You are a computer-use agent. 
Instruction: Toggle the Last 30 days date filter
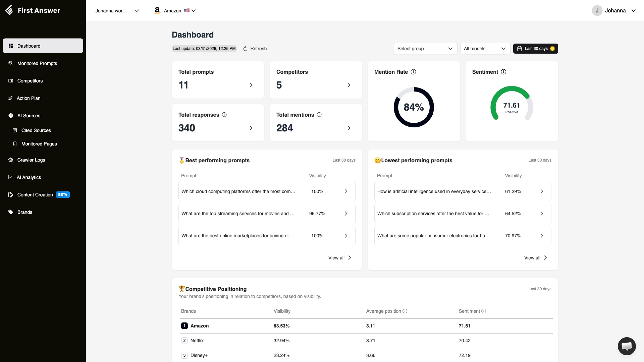535,49
